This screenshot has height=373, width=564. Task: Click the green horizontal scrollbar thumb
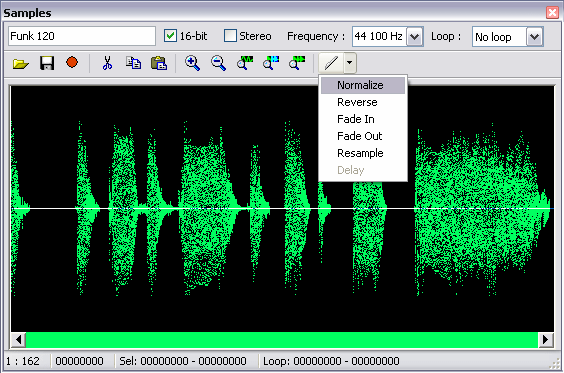pyautogui.click(x=282, y=340)
